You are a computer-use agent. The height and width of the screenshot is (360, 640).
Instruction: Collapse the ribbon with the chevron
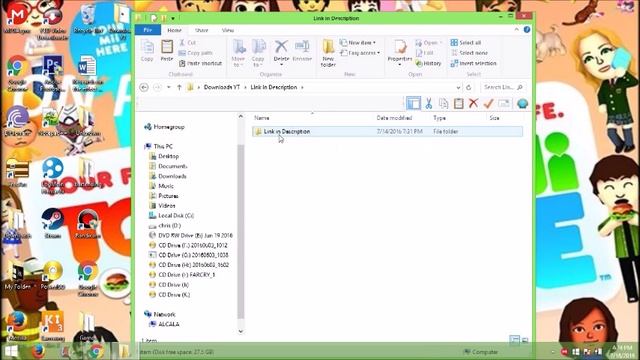point(516,30)
